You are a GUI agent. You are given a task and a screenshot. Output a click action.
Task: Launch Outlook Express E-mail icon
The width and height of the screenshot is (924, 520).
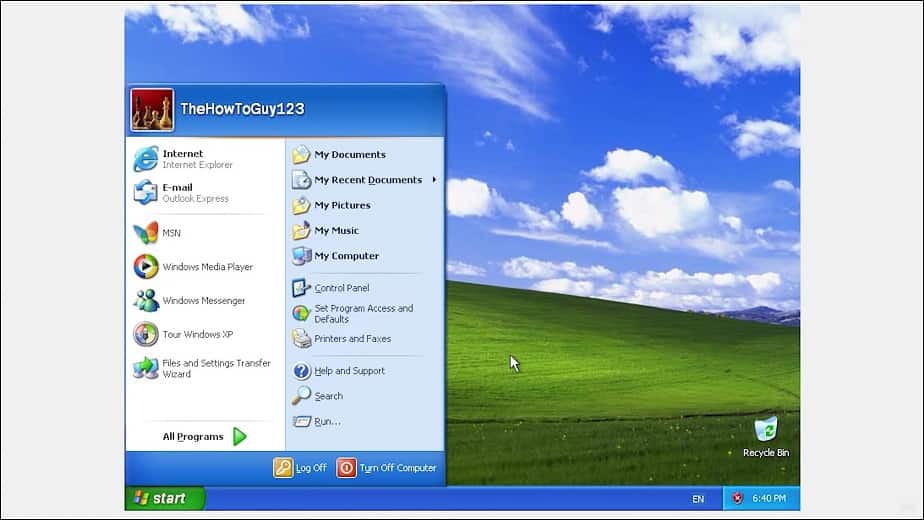click(146, 193)
